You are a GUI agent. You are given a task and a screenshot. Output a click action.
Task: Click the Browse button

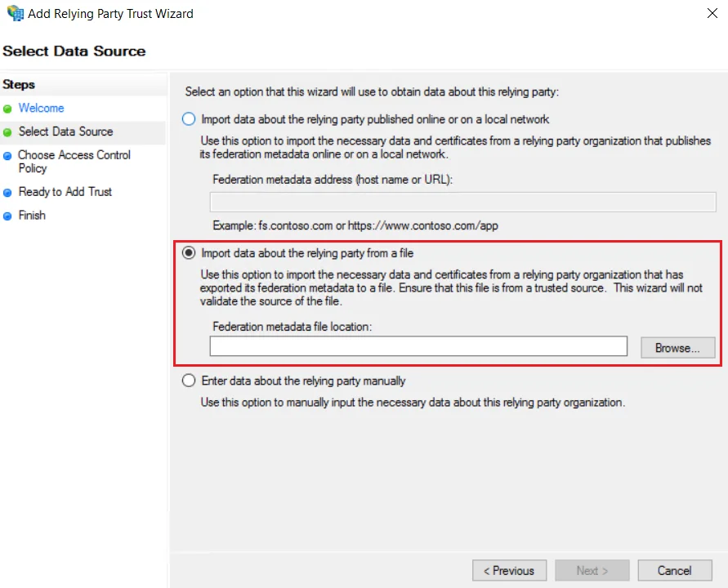click(x=677, y=346)
